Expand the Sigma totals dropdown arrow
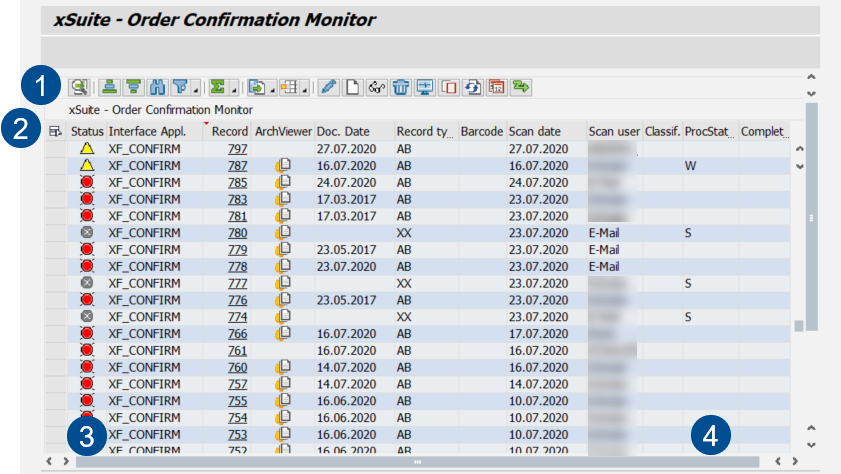This screenshot has width=841, height=474. coord(233,90)
